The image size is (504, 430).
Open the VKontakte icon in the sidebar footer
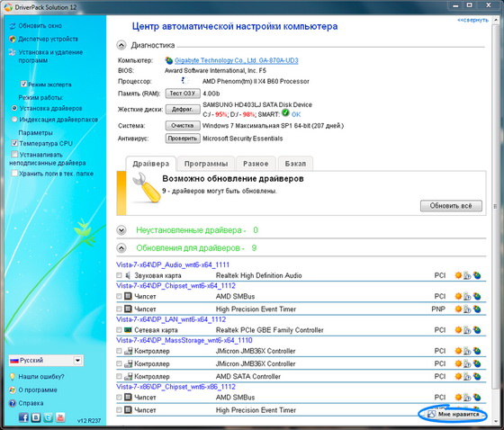pos(36,417)
